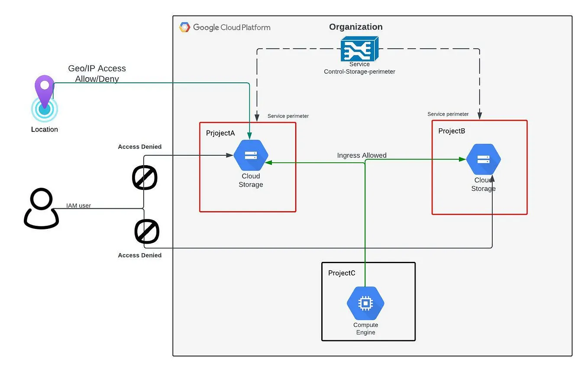Expand the PrjojectA red boundary box
This screenshot has height=372, width=588.
click(x=247, y=167)
